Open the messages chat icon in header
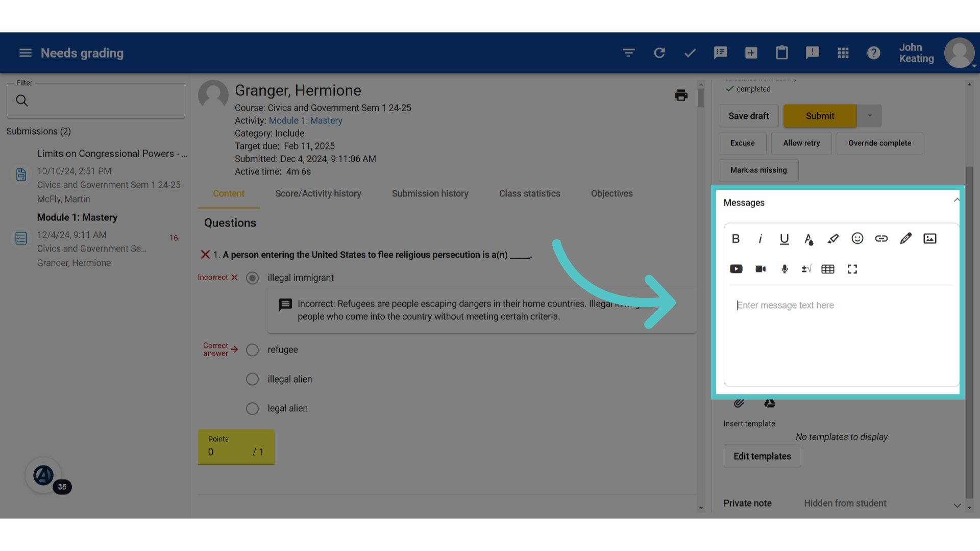 click(721, 53)
